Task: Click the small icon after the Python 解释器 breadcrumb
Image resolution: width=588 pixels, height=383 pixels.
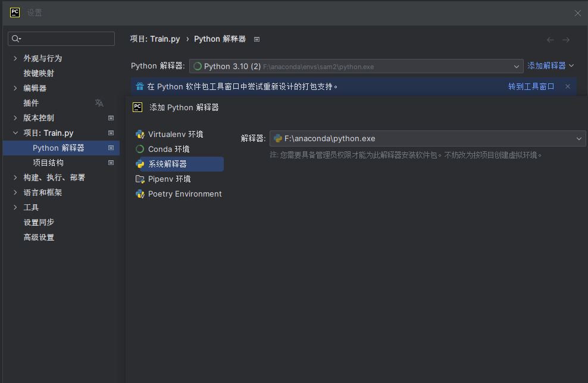Action: [257, 39]
